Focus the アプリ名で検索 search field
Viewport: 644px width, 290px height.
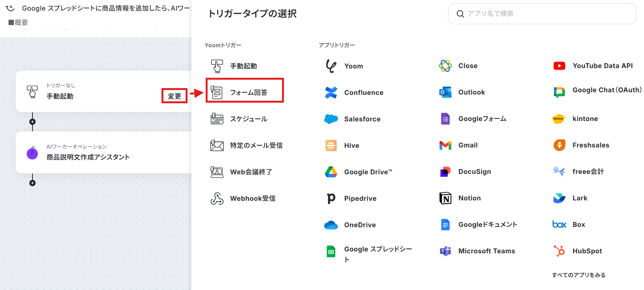pyautogui.click(x=542, y=14)
